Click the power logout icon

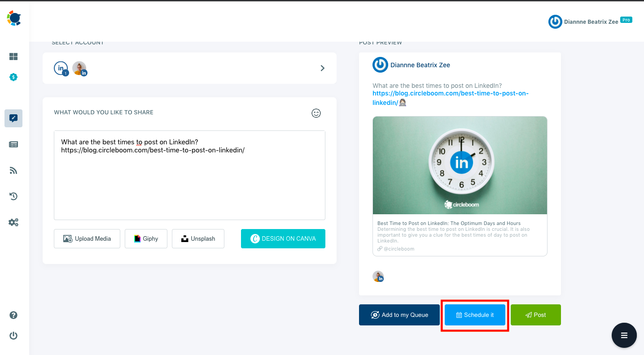(x=13, y=335)
